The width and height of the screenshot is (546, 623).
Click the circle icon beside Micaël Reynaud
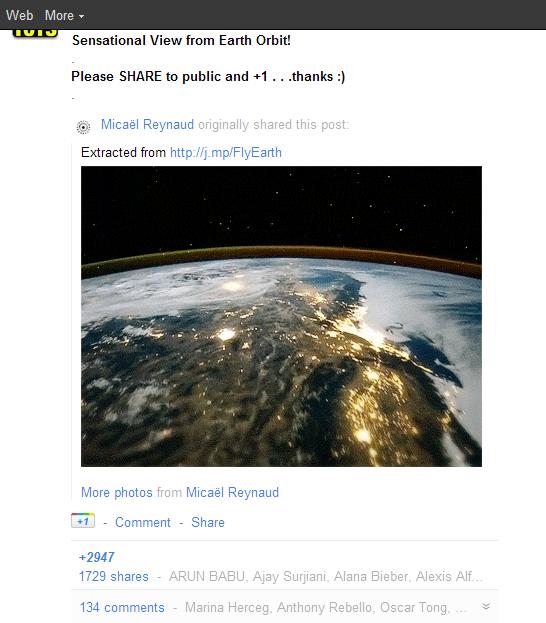click(x=83, y=127)
